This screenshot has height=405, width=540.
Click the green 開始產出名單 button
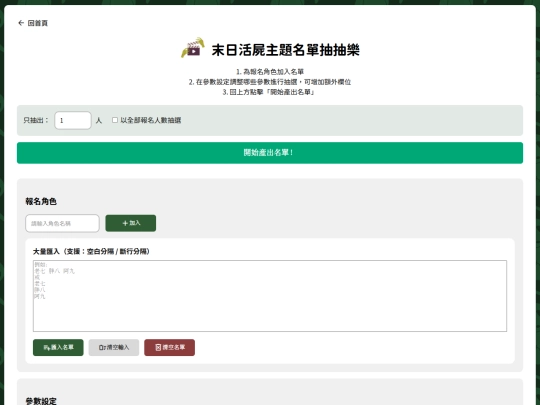pyautogui.click(x=270, y=153)
